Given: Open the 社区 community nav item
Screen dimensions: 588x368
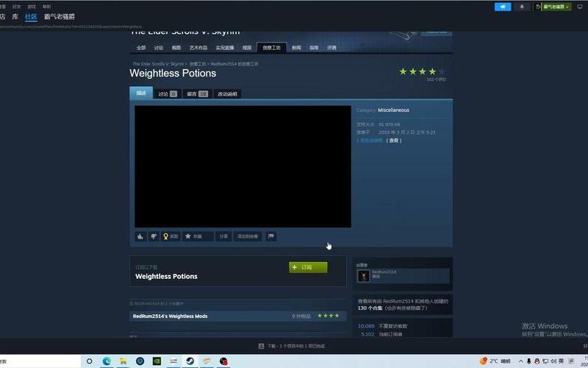Looking at the screenshot, I should pyautogui.click(x=31, y=16).
